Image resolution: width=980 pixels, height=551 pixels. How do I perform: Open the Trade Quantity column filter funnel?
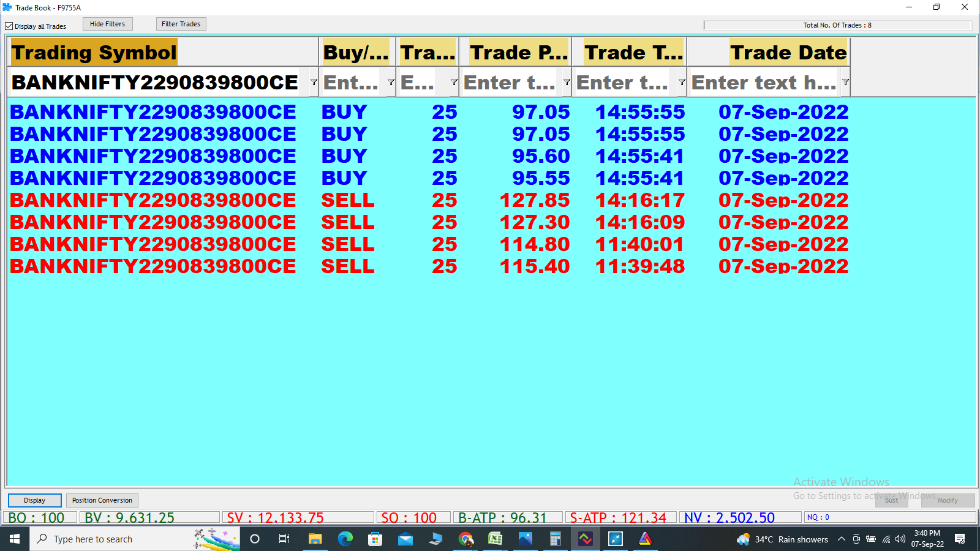click(x=454, y=82)
